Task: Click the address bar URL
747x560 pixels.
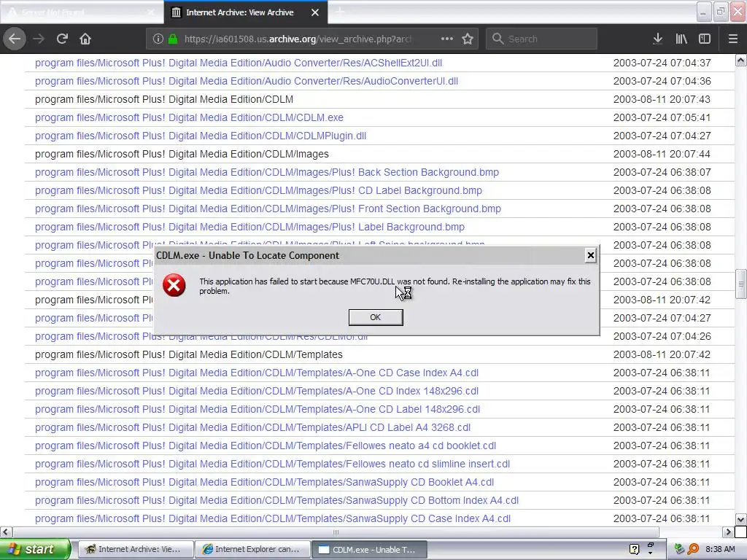Action: [x=298, y=39]
